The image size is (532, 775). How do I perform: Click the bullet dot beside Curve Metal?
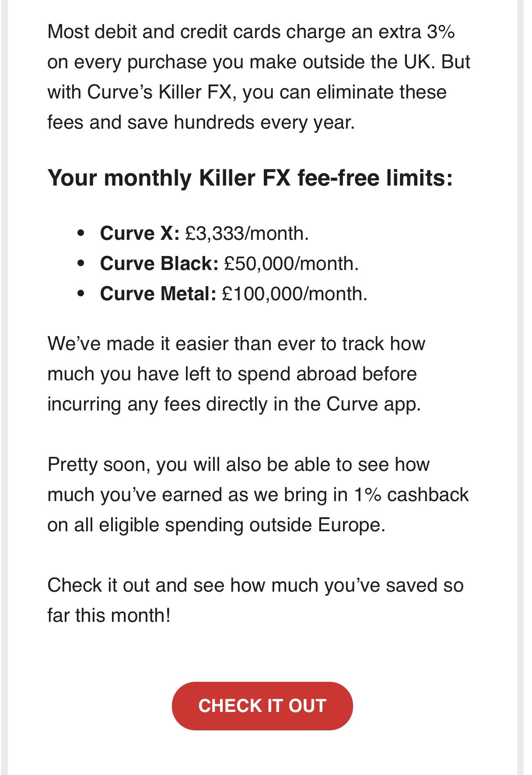[x=80, y=294]
